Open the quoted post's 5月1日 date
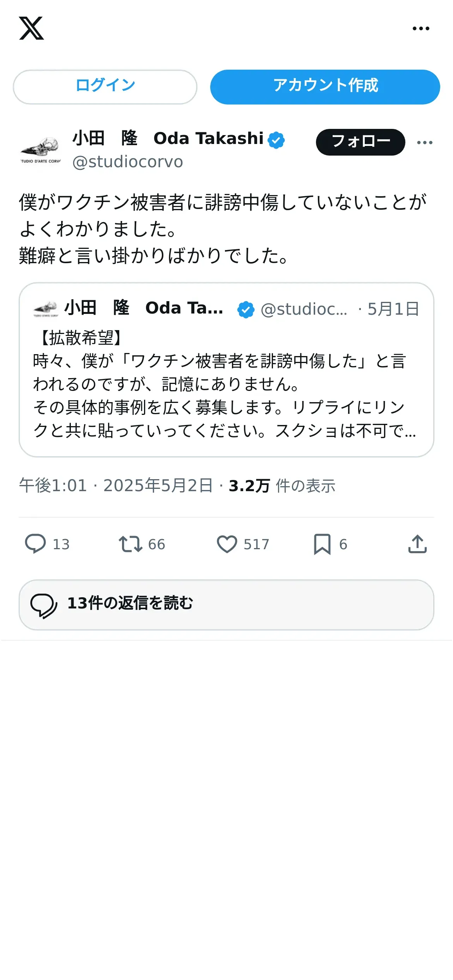This screenshot has width=453, height=980. pyautogui.click(x=393, y=309)
